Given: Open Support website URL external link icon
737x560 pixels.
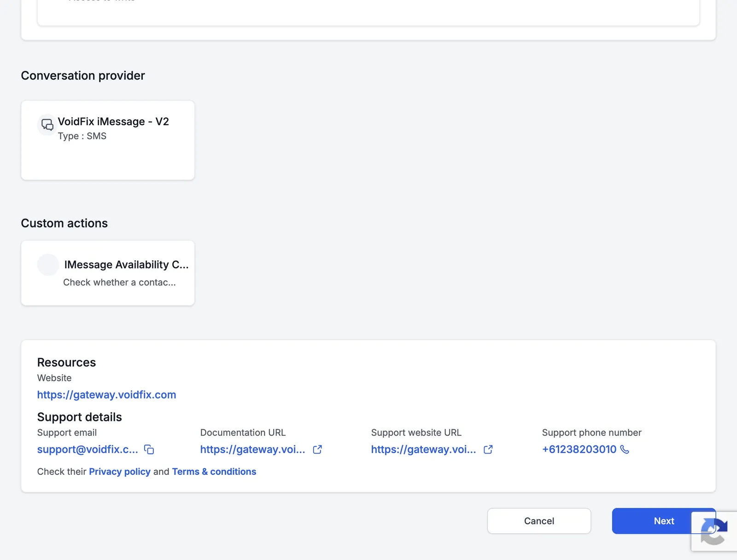Looking at the screenshot, I should coord(488,449).
